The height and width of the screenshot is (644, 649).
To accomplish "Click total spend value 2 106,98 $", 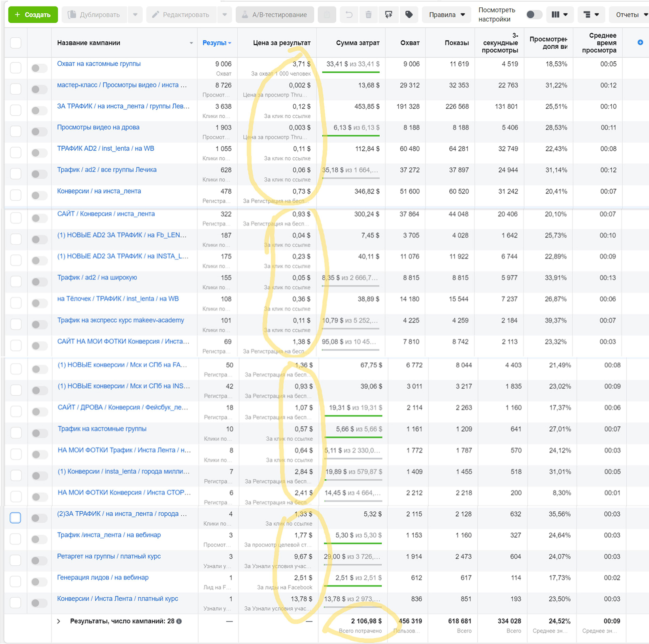I will click(366, 621).
